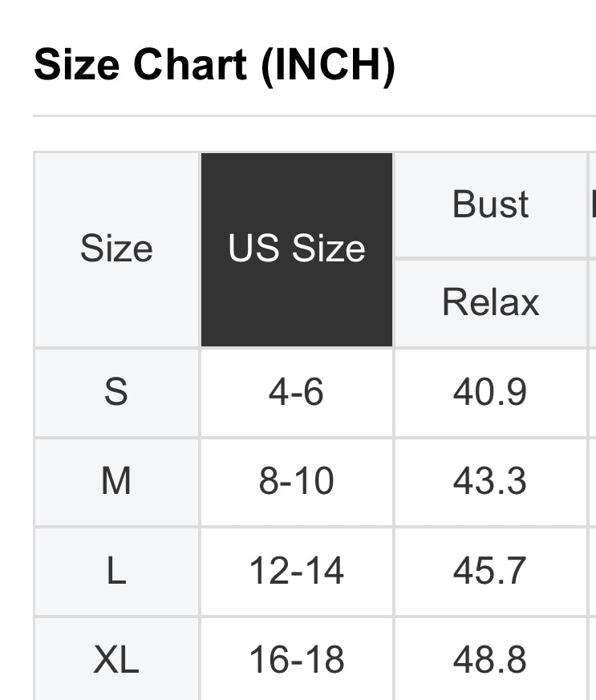This screenshot has width=596, height=700.
Task: Click the "Size" column header
Action: click(x=116, y=249)
